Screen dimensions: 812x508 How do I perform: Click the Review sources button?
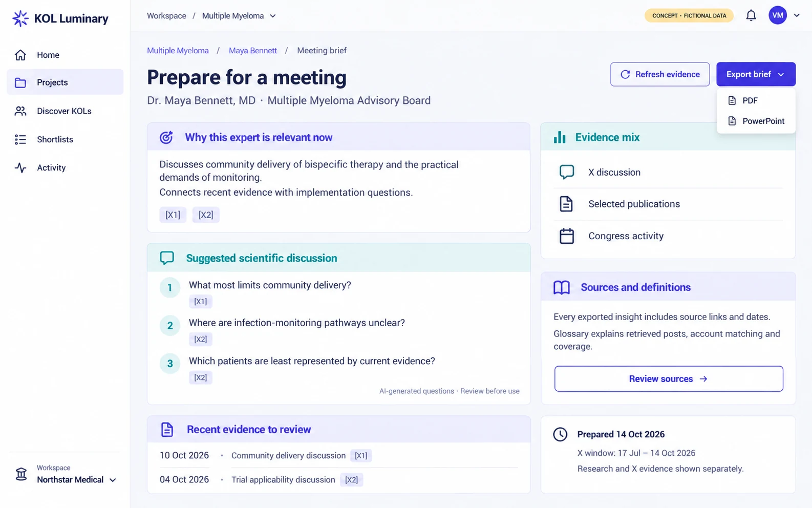click(669, 379)
